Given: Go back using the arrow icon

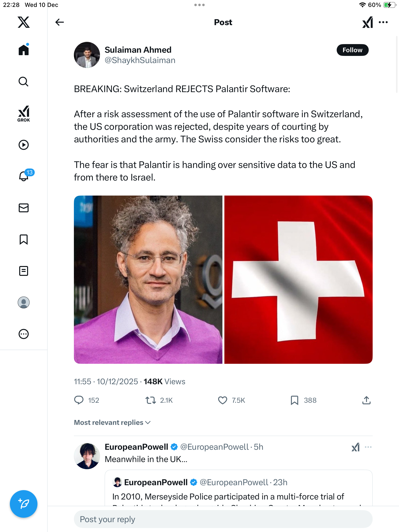Looking at the screenshot, I should pyautogui.click(x=59, y=22).
